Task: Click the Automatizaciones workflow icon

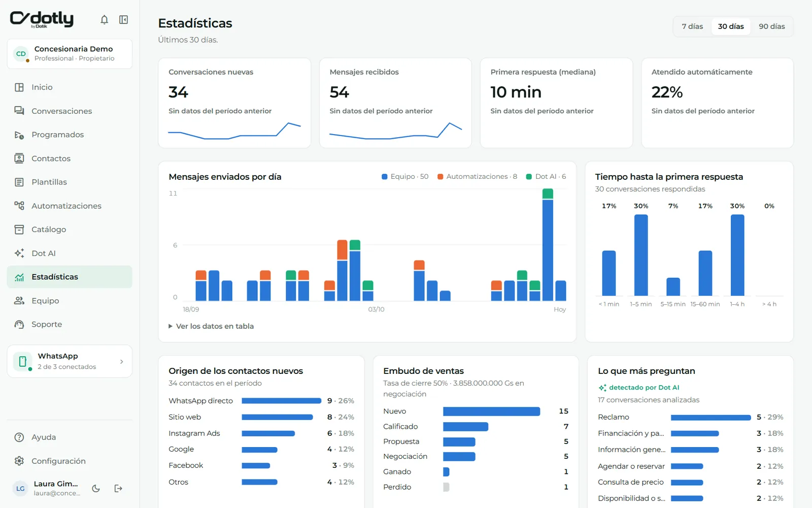Action: [x=19, y=206]
